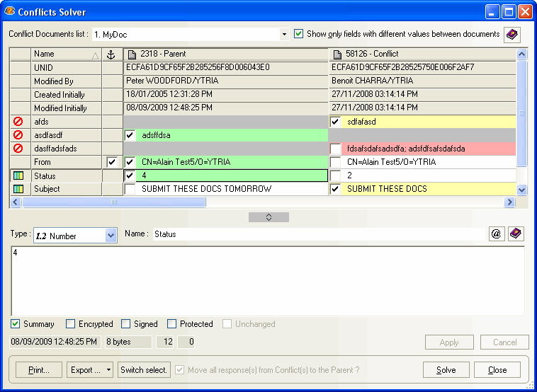The image size is (537, 392).
Task: Click the grid icon beside Subject row
Action: [18, 189]
